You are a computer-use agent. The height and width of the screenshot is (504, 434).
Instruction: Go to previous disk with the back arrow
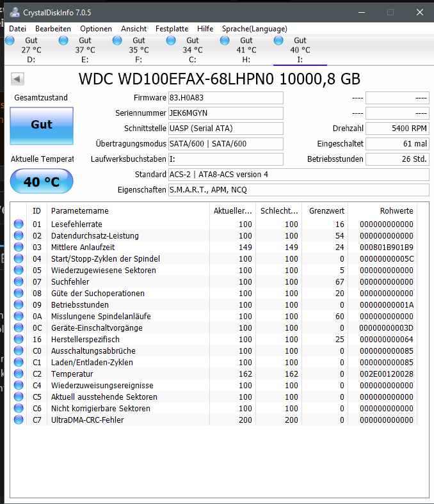pyautogui.click(x=17, y=79)
